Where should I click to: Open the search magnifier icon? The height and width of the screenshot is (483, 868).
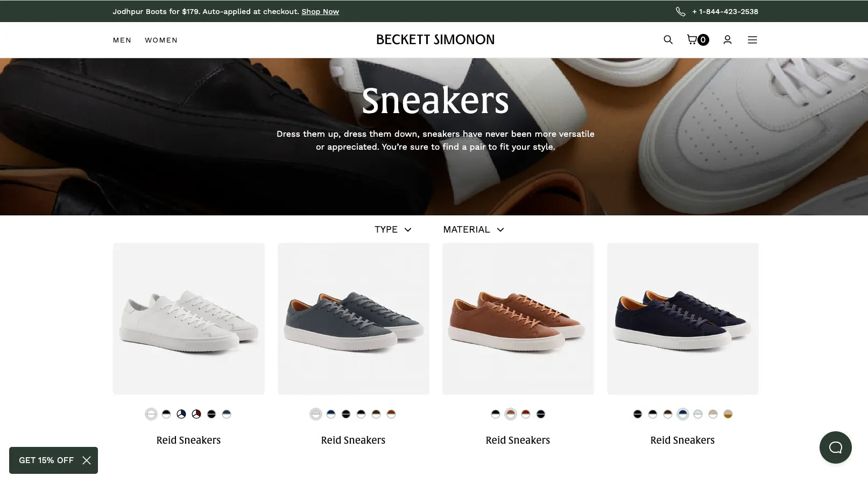pyautogui.click(x=668, y=39)
